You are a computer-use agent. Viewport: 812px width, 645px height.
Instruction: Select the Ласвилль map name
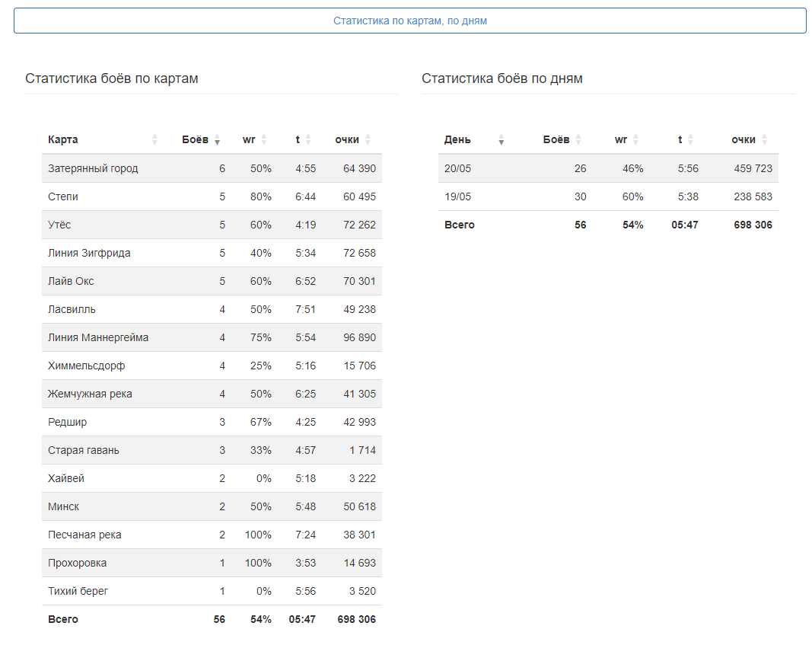point(72,309)
